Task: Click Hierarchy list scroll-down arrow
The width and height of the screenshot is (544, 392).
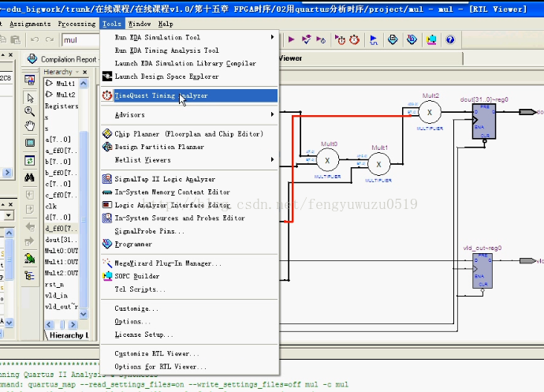Action: [x=84, y=314]
